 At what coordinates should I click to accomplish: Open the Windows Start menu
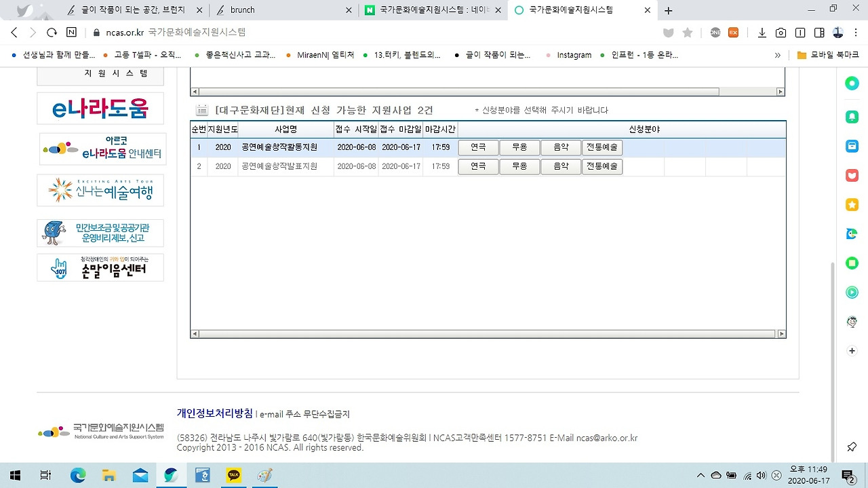coord(15,475)
